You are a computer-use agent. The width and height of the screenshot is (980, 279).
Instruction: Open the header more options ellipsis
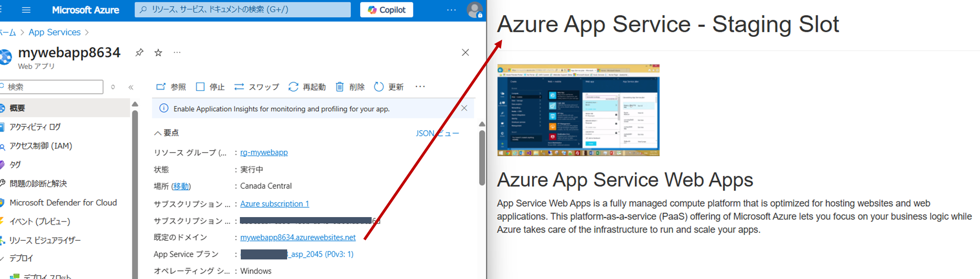(x=451, y=10)
